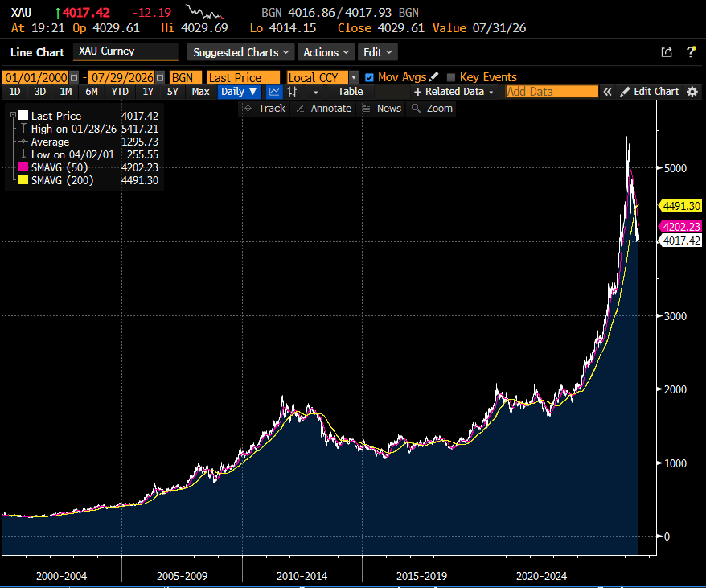The image size is (706, 588).
Task: Collapse the legend using its box toggle
Action: (13, 115)
